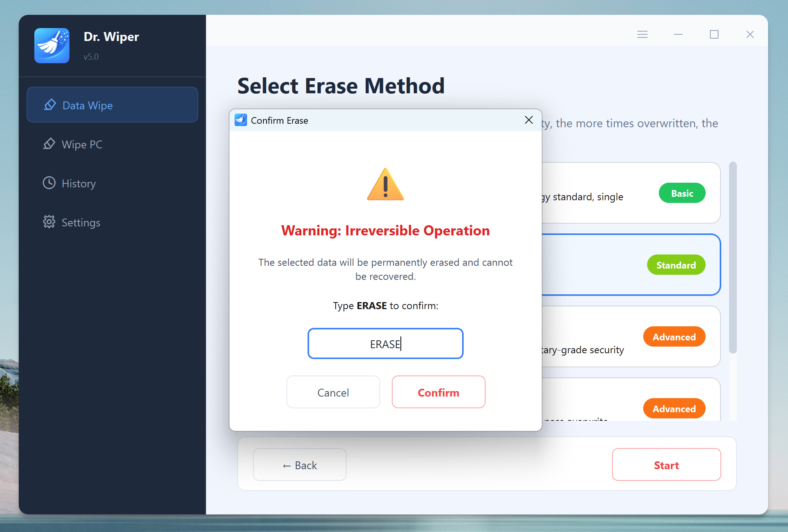The width and height of the screenshot is (788, 532).
Task: Go back with the Back button
Action: tap(300, 465)
